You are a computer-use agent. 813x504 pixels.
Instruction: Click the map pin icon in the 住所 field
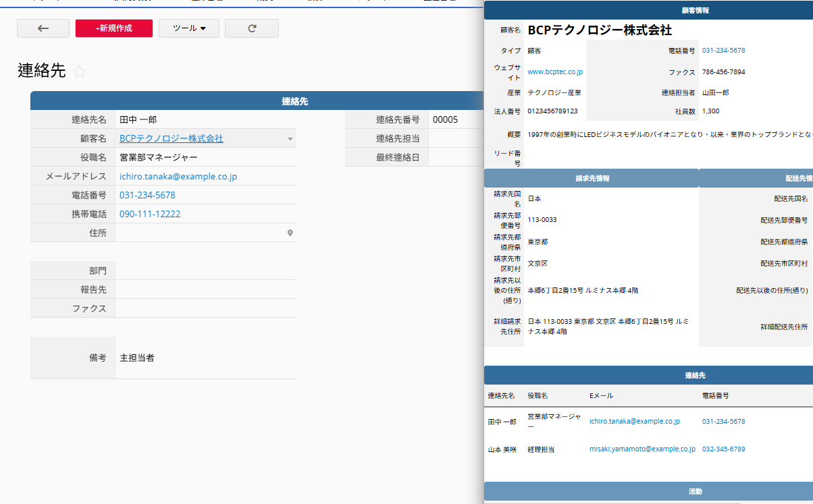click(290, 233)
